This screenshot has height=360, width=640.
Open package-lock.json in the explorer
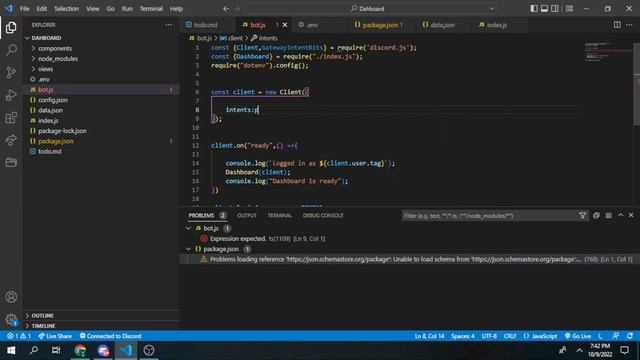100,131
